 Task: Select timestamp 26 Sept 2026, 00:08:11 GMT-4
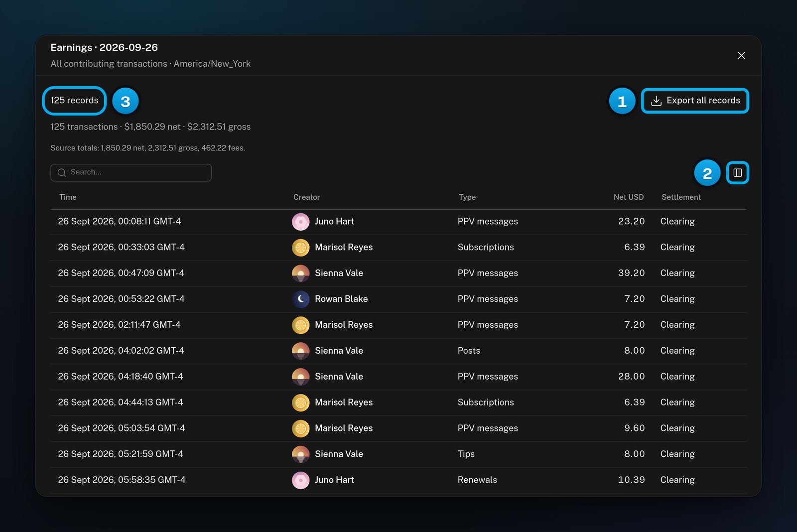(119, 221)
